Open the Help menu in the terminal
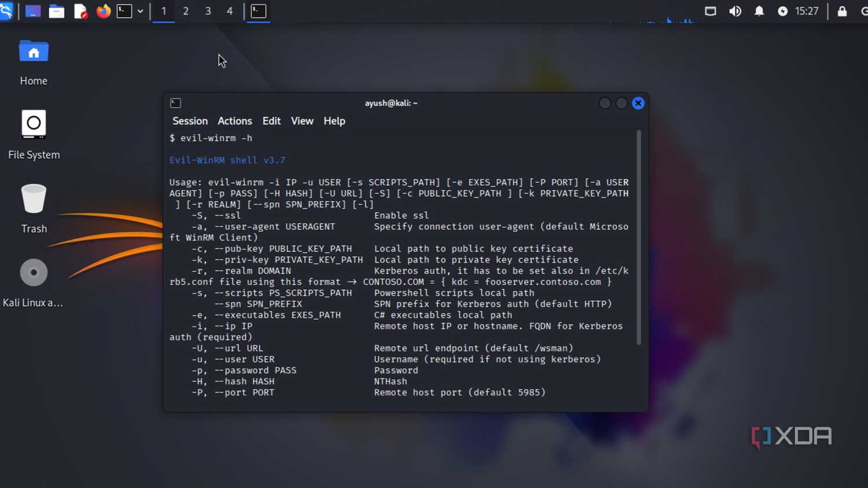The width and height of the screenshot is (868, 488). coord(334,121)
